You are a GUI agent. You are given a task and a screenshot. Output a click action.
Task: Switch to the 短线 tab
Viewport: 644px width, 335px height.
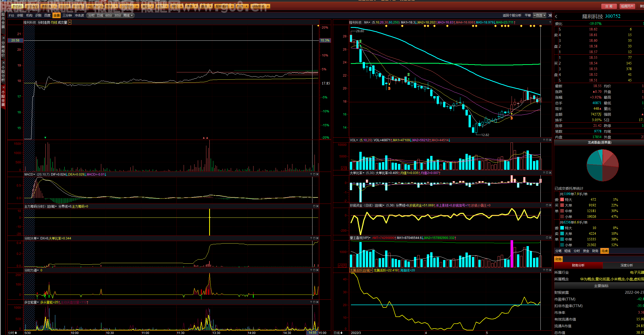pyautogui.click(x=567, y=251)
